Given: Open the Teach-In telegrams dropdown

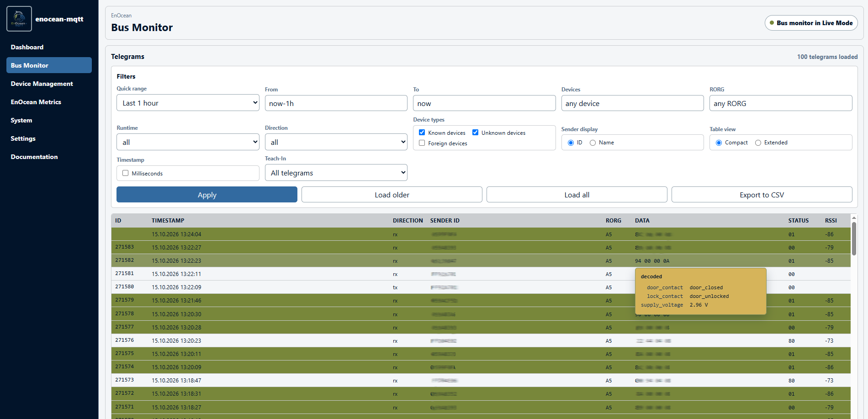Looking at the screenshot, I should click(336, 173).
